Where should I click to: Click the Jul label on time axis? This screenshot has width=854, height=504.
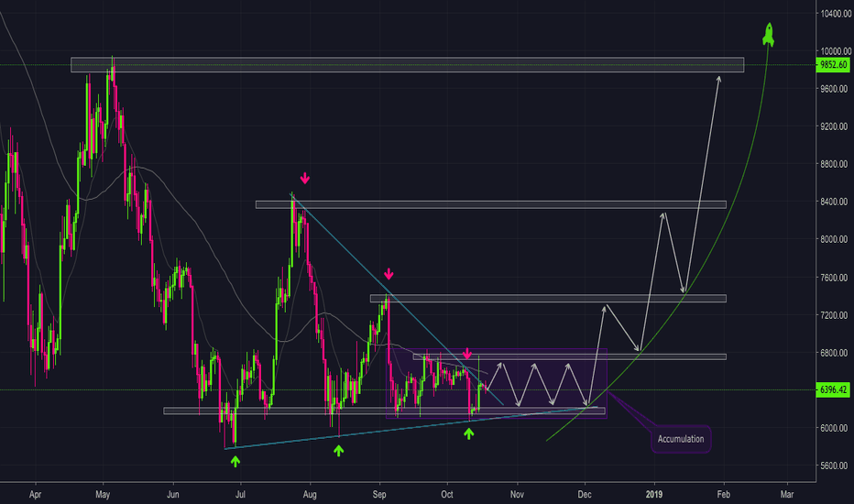[x=240, y=494]
